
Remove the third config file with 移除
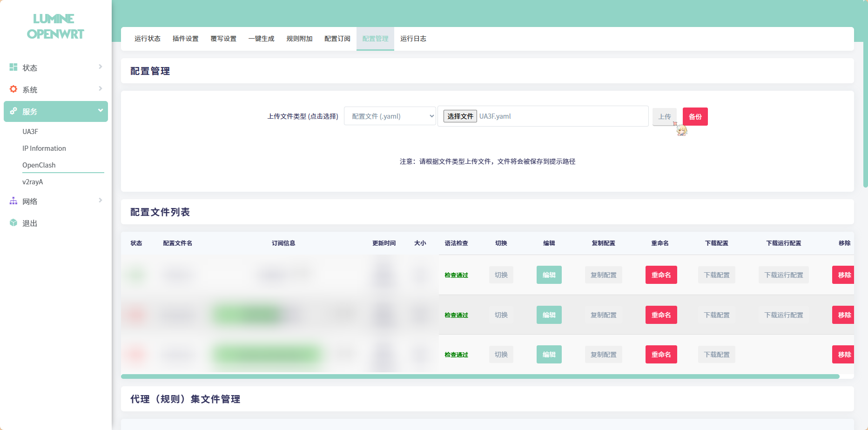[844, 355]
